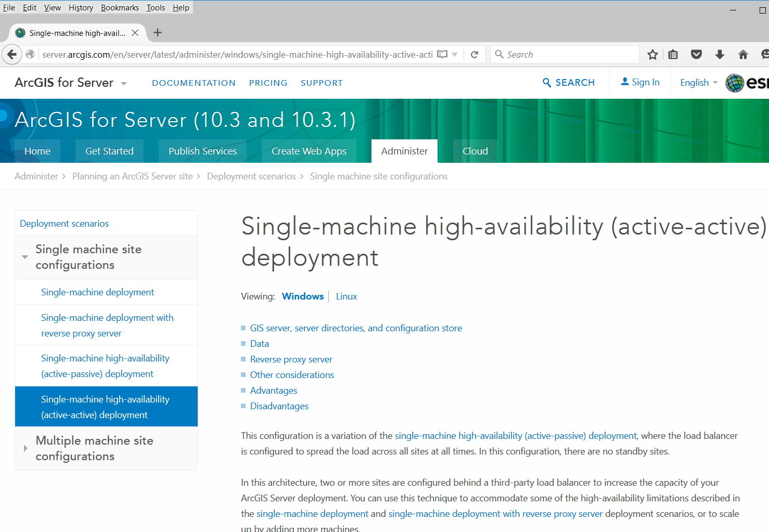Click Deployment scenarios breadcrumb

[x=251, y=176]
